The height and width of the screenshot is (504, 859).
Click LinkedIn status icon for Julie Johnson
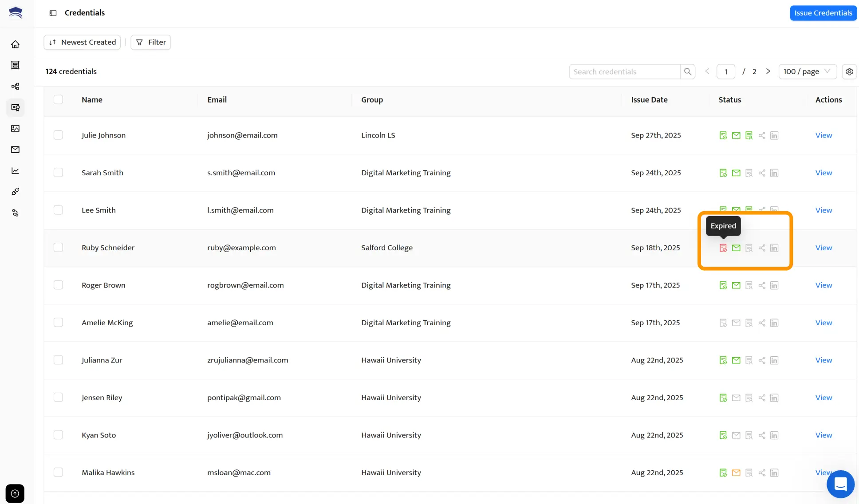774,136
